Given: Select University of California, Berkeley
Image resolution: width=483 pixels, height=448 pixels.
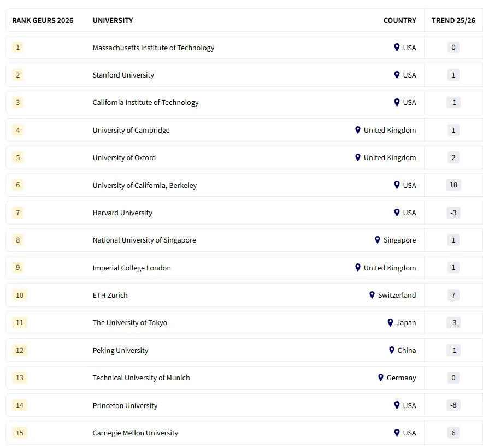Looking at the screenshot, I should [x=145, y=185].
